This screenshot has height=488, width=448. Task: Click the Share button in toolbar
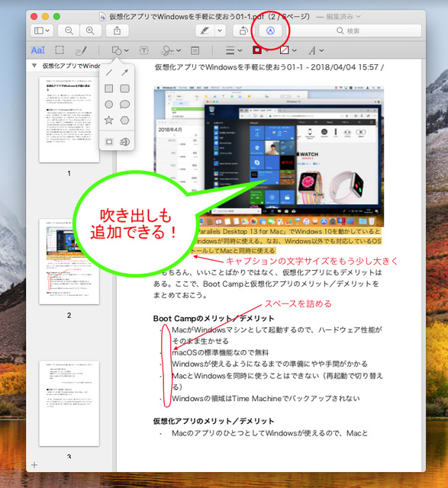[x=117, y=30]
